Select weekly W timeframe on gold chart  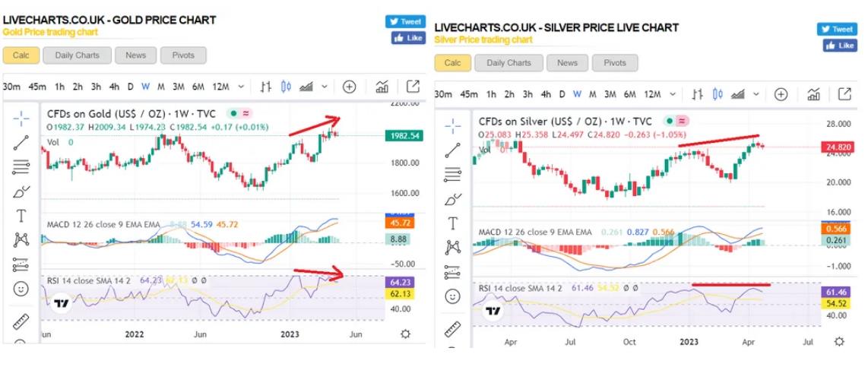tap(146, 87)
